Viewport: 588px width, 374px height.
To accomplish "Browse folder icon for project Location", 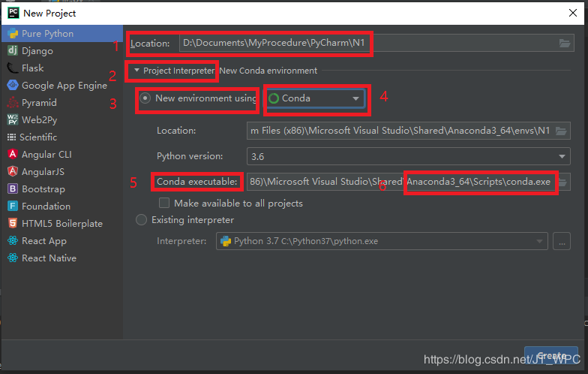I will 565,44.
